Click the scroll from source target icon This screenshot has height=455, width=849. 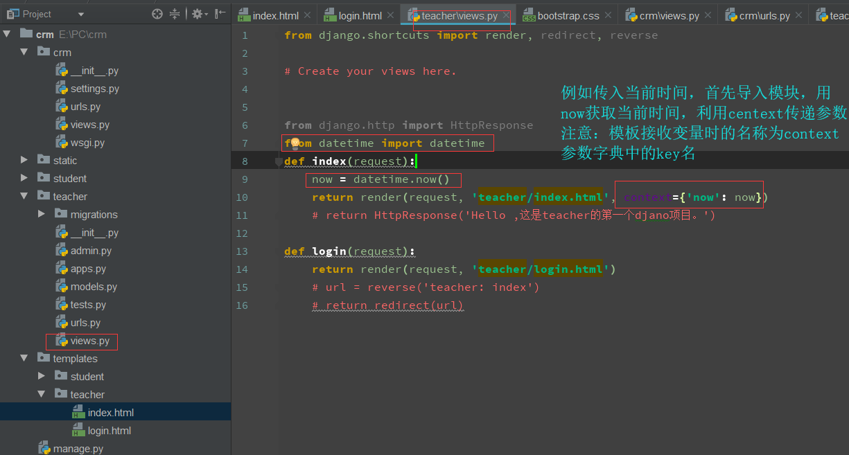tap(157, 14)
